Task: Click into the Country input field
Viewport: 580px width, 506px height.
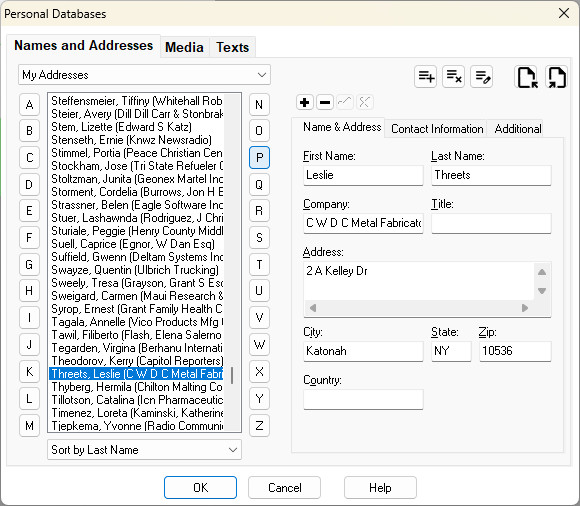Action: click(x=363, y=399)
